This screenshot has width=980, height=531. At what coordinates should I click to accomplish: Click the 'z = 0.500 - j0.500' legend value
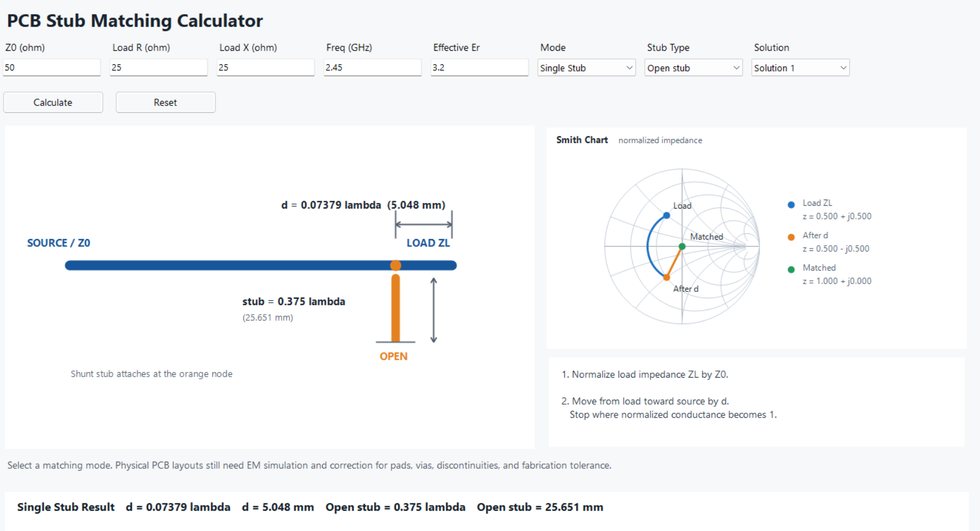click(x=836, y=249)
